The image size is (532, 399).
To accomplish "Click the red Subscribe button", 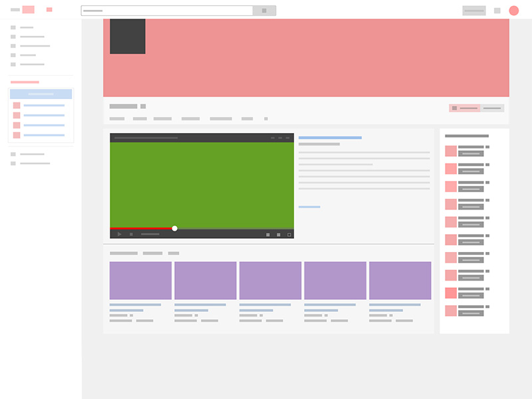I will pyautogui.click(x=464, y=108).
